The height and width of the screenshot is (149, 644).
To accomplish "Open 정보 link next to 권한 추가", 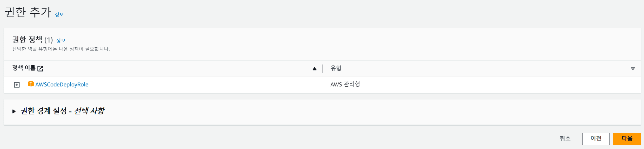I will pyautogui.click(x=59, y=15).
